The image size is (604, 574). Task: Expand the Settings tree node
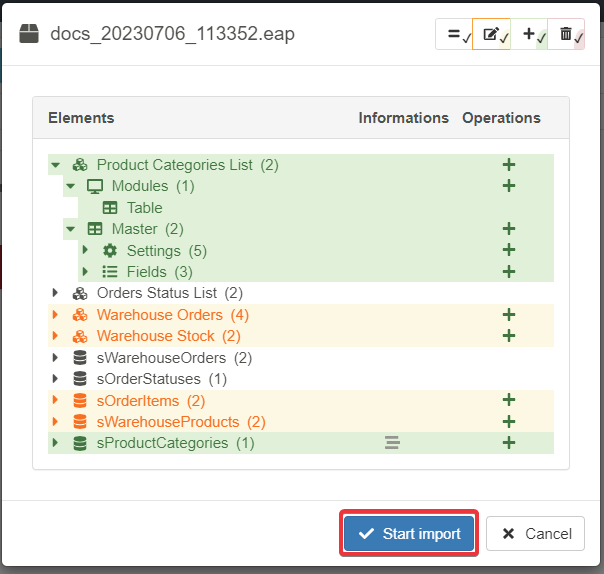pos(85,250)
